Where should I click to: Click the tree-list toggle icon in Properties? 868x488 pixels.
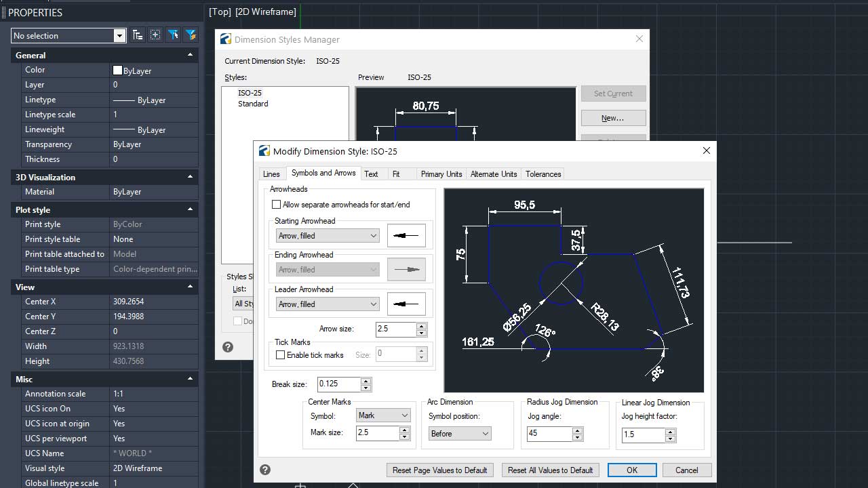coord(138,35)
